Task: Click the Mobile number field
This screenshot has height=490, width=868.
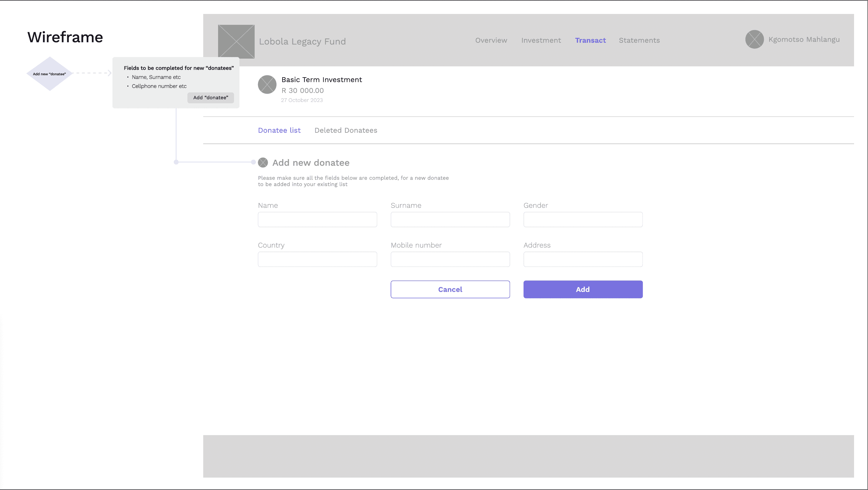Action: click(x=450, y=259)
